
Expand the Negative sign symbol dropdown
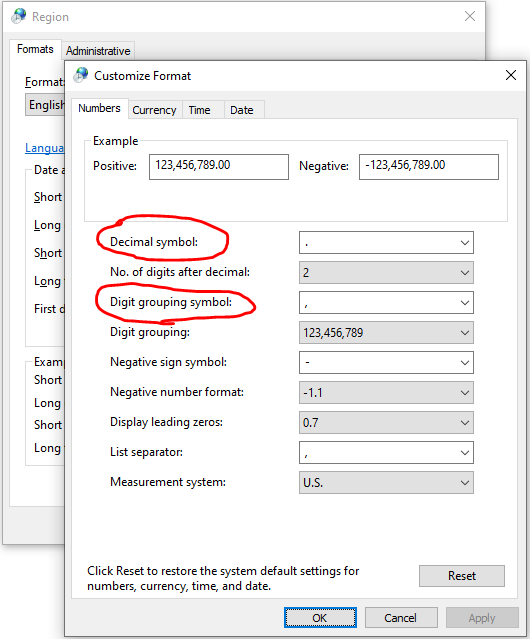[x=386, y=363]
